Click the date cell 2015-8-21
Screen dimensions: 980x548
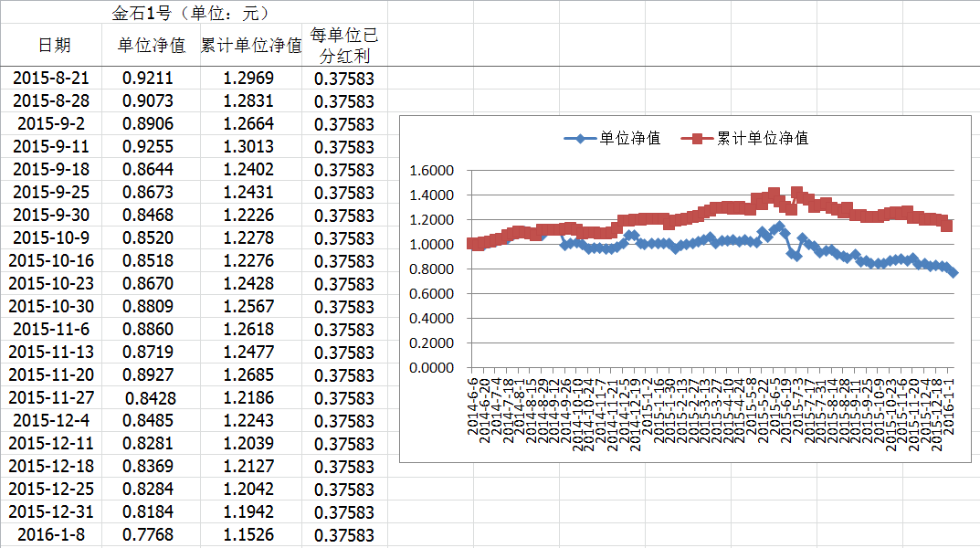(51, 79)
